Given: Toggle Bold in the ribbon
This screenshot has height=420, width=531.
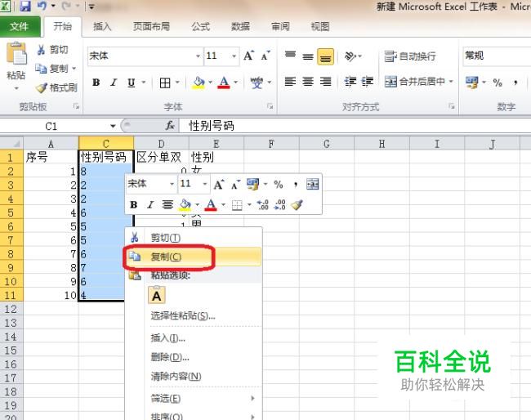Looking at the screenshot, I should [x=96, y=83].
